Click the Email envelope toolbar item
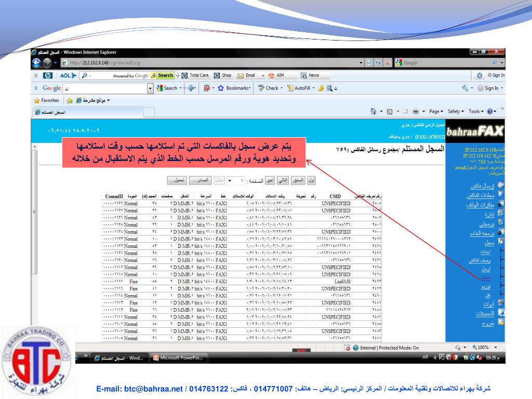 246,75
